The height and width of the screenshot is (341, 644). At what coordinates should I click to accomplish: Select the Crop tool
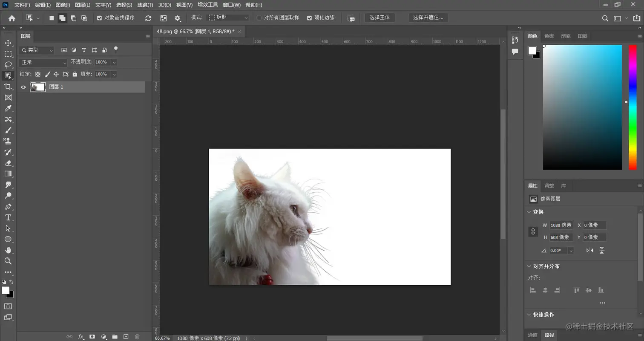9,87
